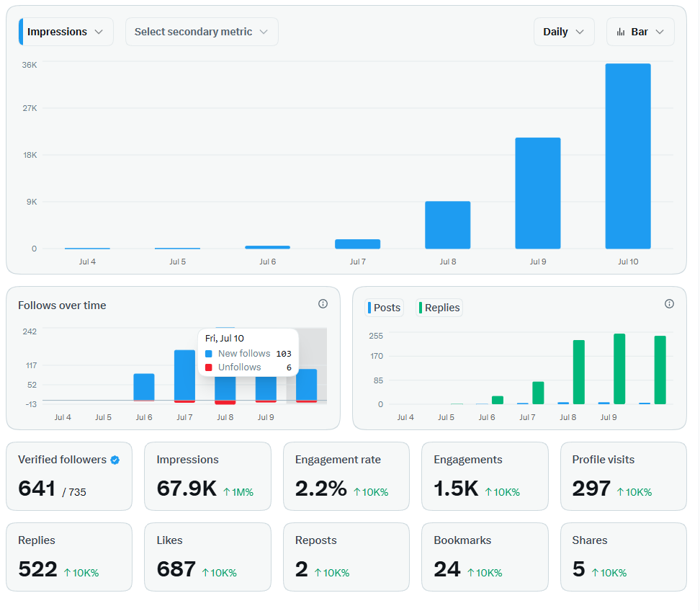Click the Jul 9 impressions bar

(x=537, y=193)
